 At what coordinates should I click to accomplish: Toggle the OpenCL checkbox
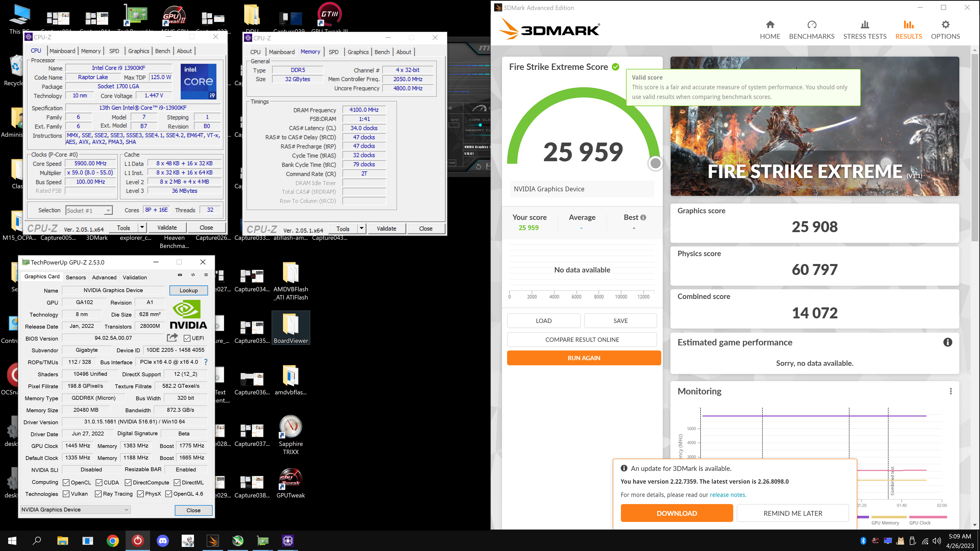[x=66, y=483]
